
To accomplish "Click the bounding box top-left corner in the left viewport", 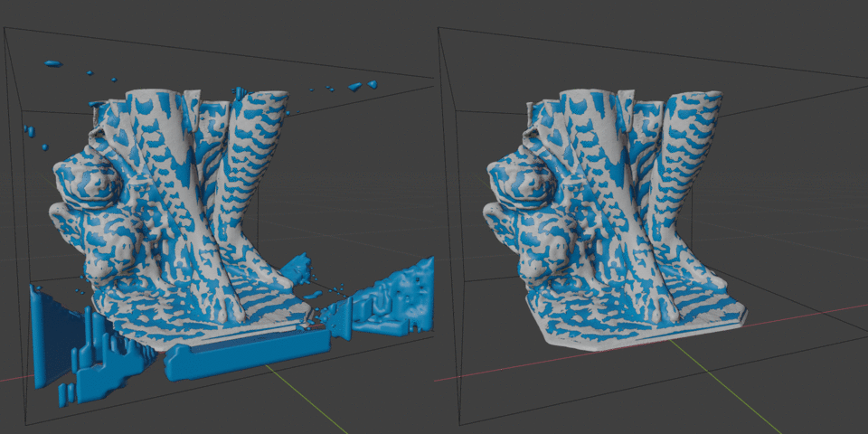I will [x=6, y=29].
